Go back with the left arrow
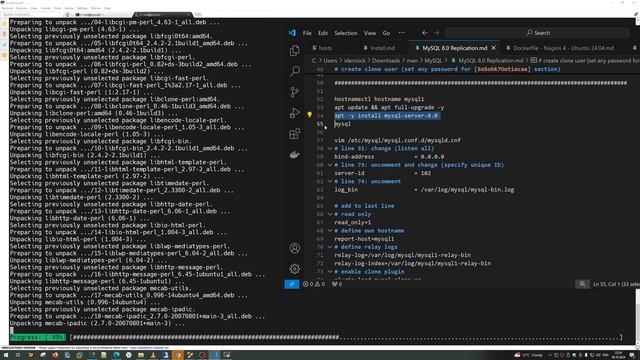The width and height of the screenshot is (640, 360). tap(424, 33)
